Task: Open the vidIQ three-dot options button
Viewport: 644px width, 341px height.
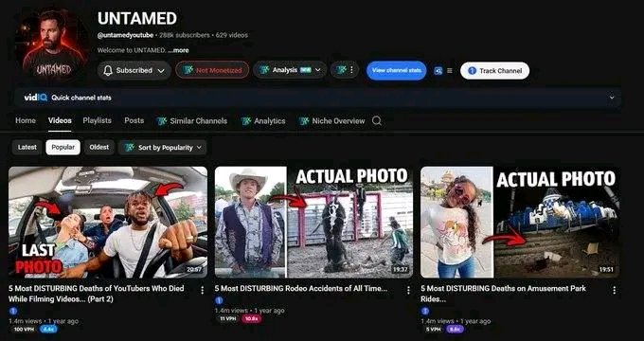Action: (x=345, y=70)
